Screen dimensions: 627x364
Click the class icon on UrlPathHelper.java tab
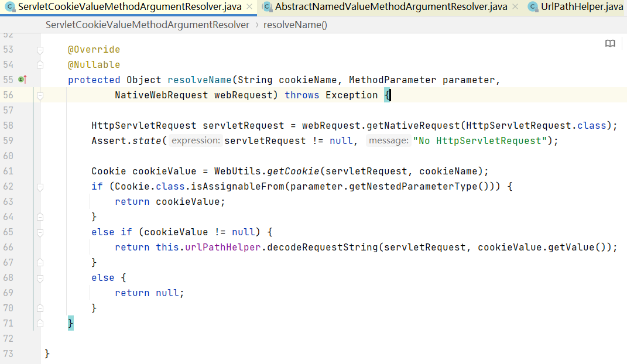click(x=533, y=7)
